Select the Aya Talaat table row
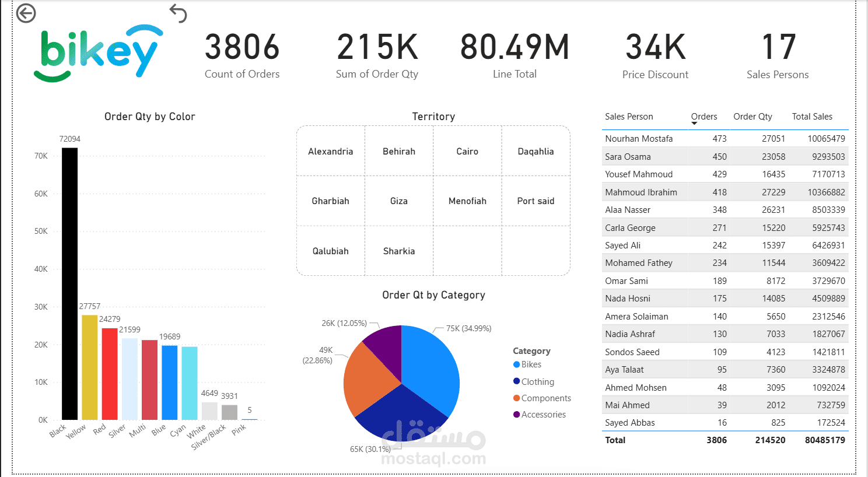 tap(725, 370)
